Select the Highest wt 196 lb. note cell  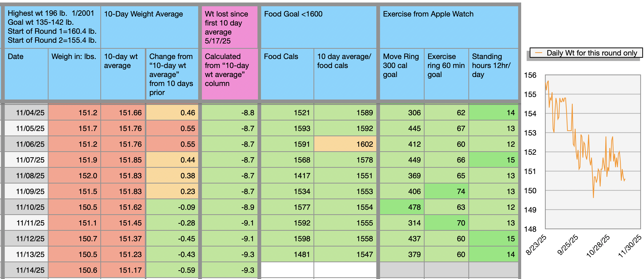[x=52, y=27]
